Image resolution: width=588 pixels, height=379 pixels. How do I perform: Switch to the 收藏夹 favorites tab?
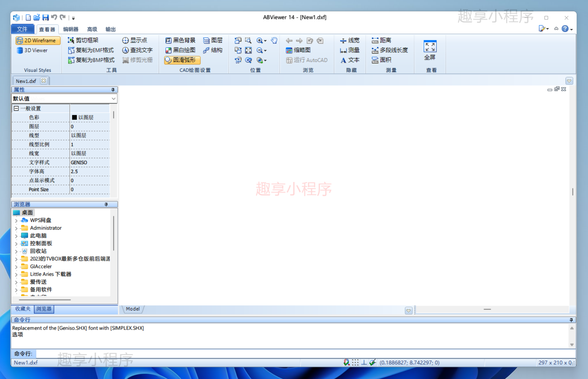(x=23, y=309)
